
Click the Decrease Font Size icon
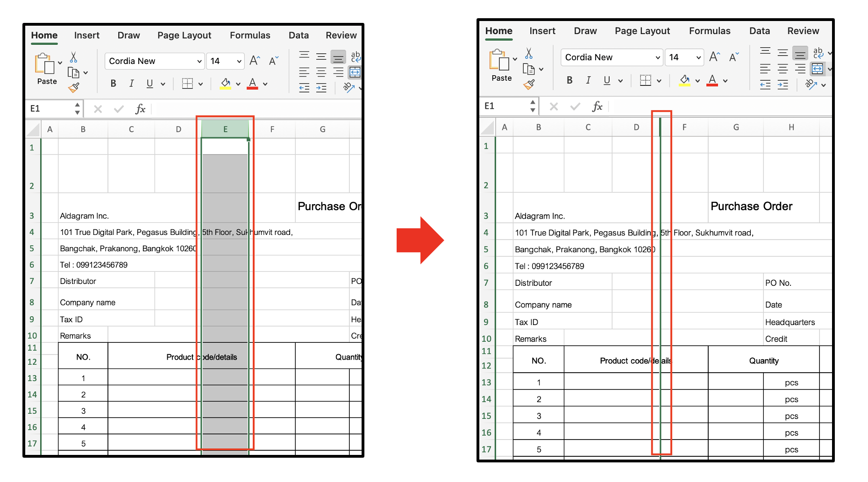click(273, 61)
